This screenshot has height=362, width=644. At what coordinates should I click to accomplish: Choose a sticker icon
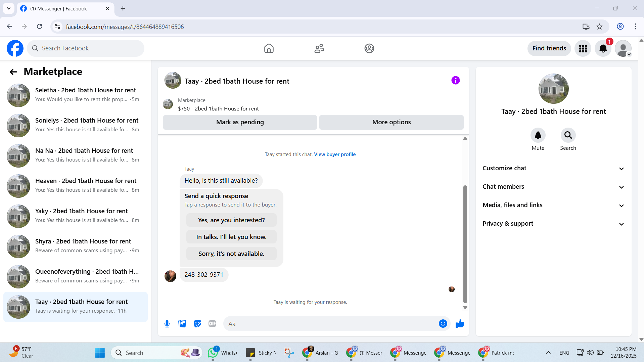coord(197,324)
